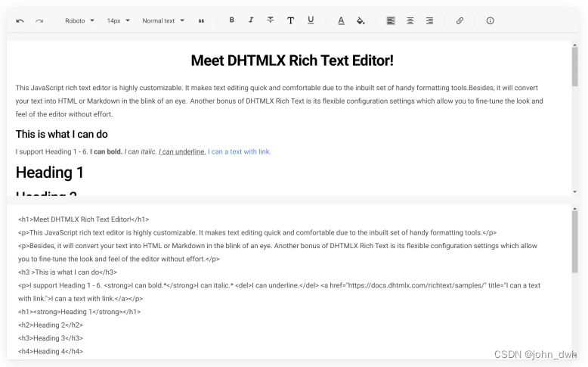Toggle italic formatting
The height and width of the screenshot is (367, 588).
[251, 20]
